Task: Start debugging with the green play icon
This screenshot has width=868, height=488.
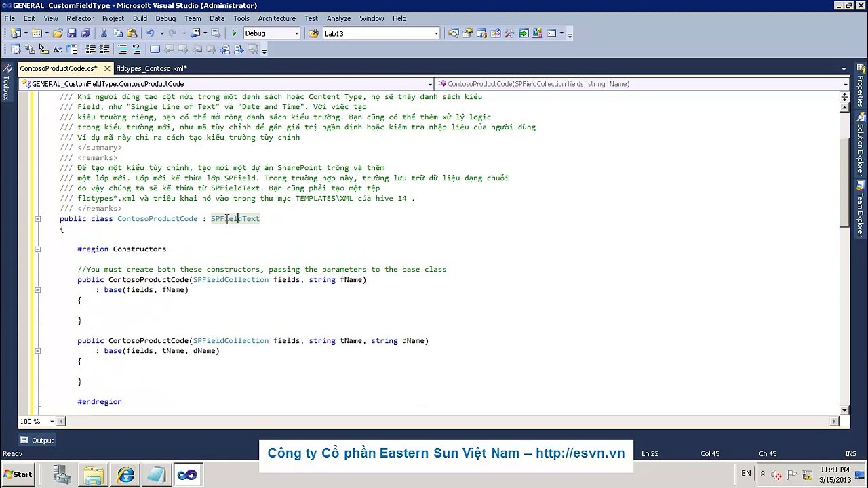Action: (x=234, y=33)
